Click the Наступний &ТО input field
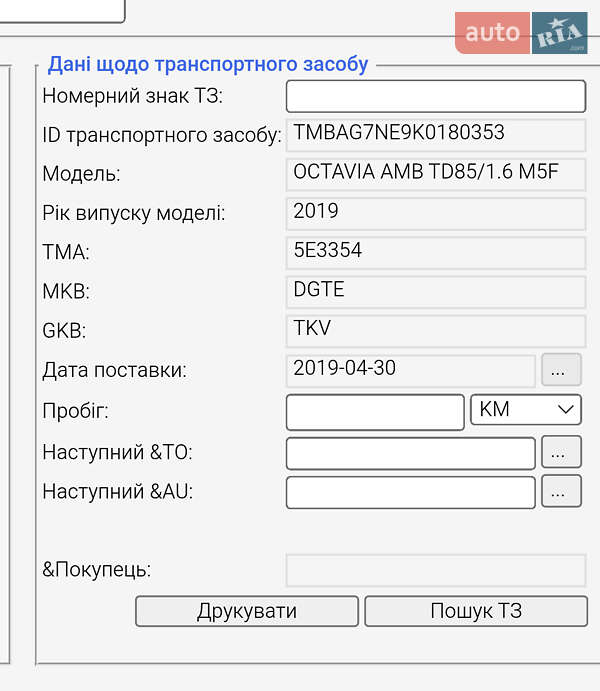 pos(411,453)
